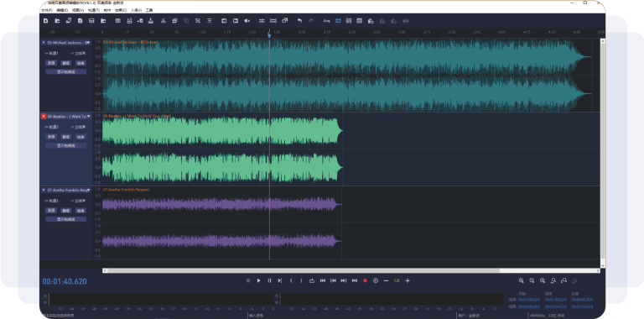Image resolution: width=644 pixels, height=319 pixels.
Task: Increase playback speed with the plus button
Action: click(408, 280)
